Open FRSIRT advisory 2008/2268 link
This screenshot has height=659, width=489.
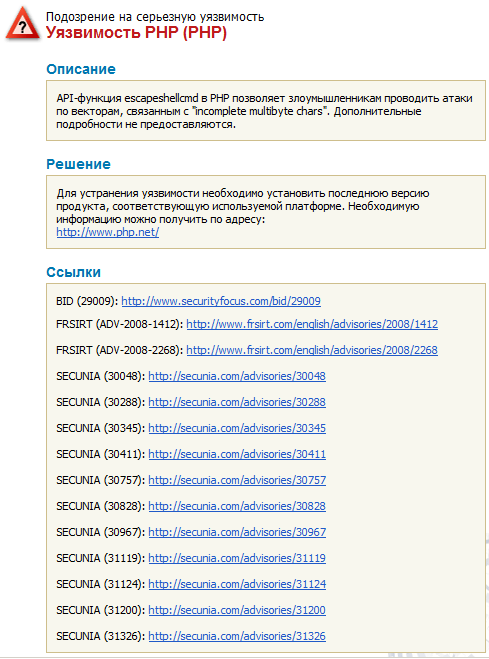[x=312, y=350]
